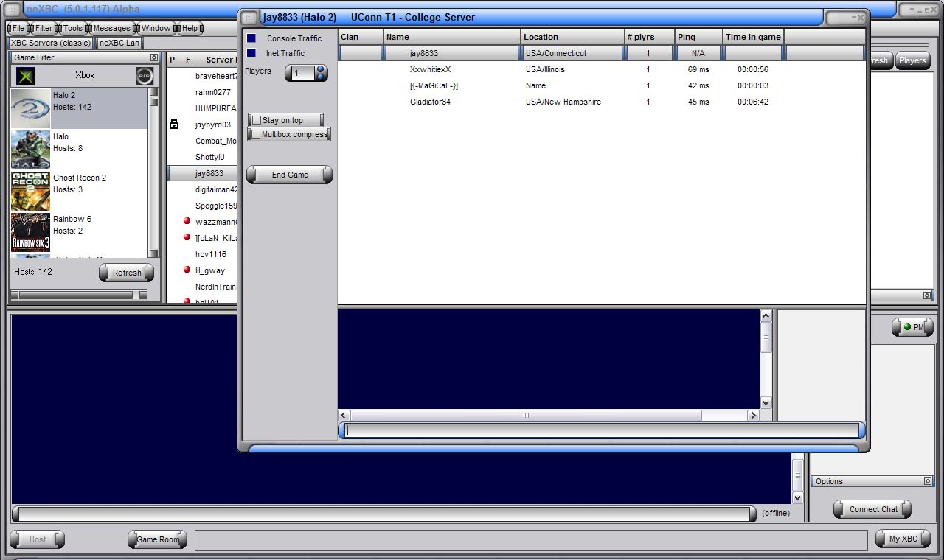
Task: Expand the Options panel
Action: [x=928, y=481]
